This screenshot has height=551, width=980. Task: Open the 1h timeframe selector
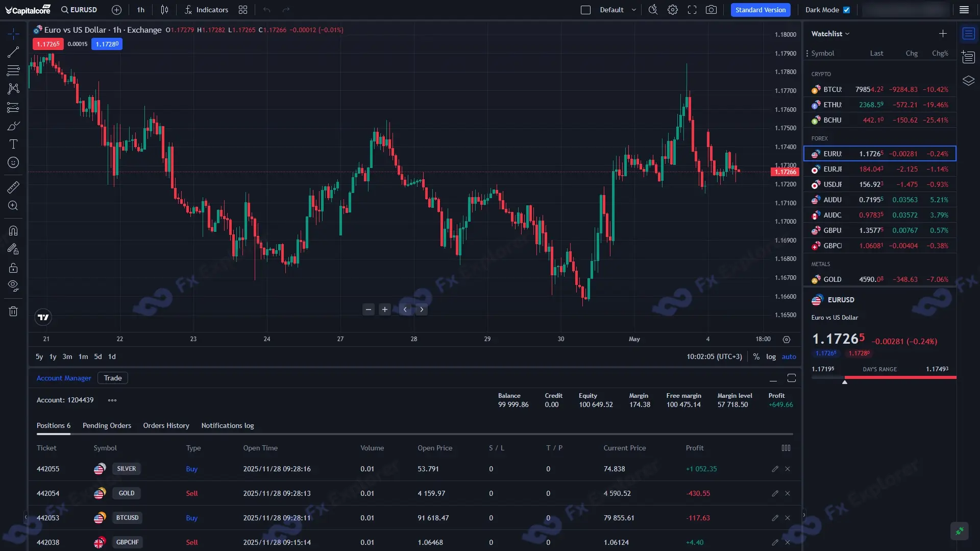141,10
